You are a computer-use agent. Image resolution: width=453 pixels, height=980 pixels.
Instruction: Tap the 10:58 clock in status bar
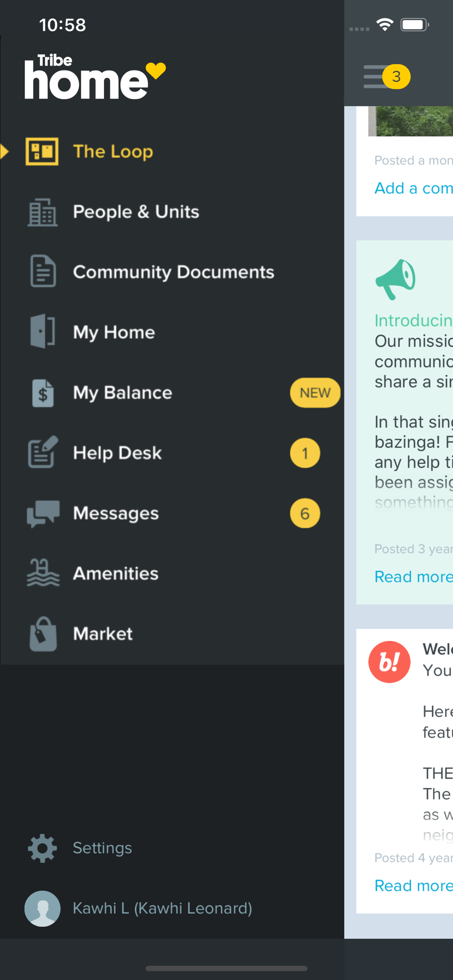(62, 25)
